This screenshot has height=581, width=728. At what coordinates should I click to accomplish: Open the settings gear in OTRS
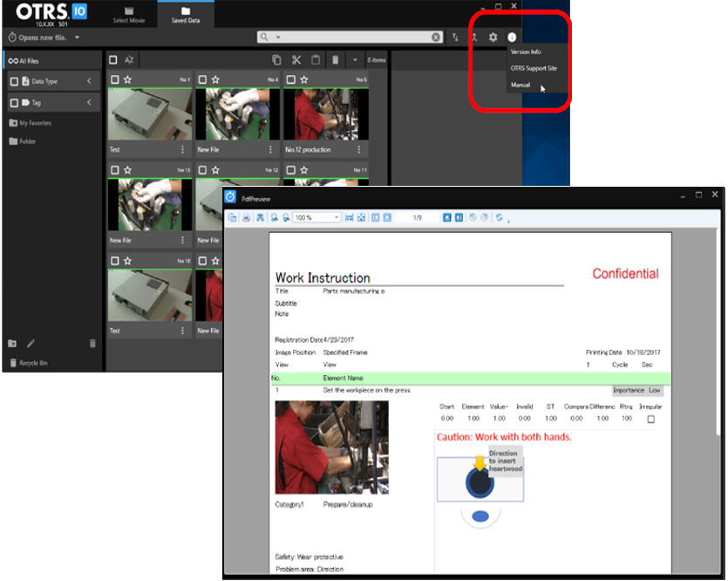point(493,38)
